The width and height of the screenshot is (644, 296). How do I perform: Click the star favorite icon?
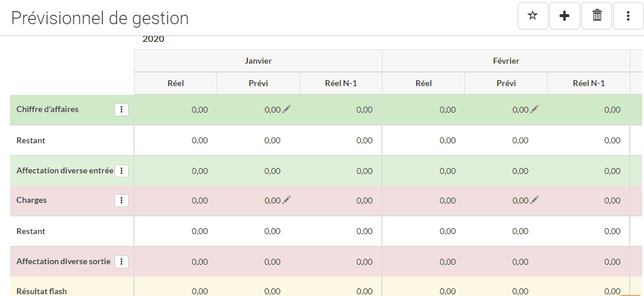click(532, 16)
